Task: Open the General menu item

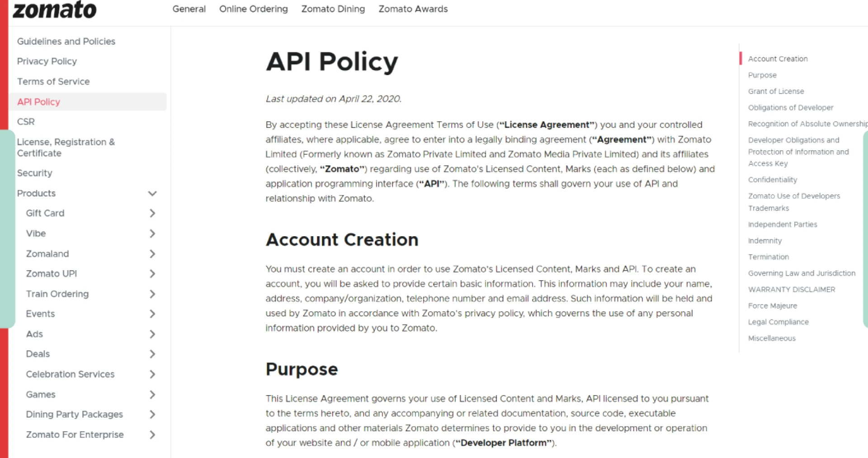Action: tap(189, 9)
